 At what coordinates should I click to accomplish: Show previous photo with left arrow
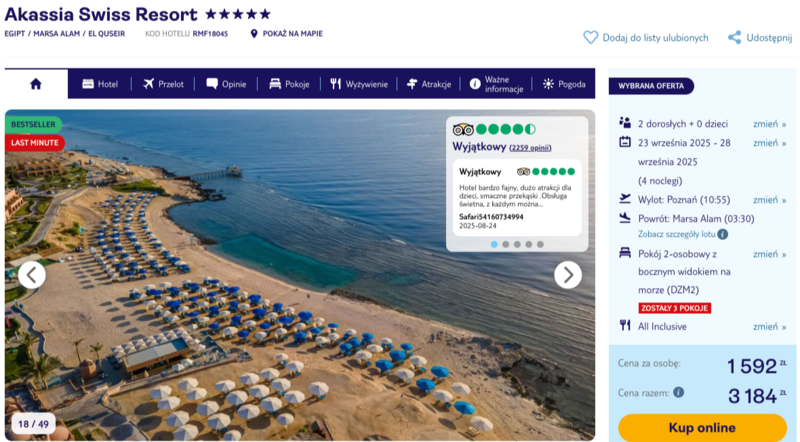(x=32, y=274)
